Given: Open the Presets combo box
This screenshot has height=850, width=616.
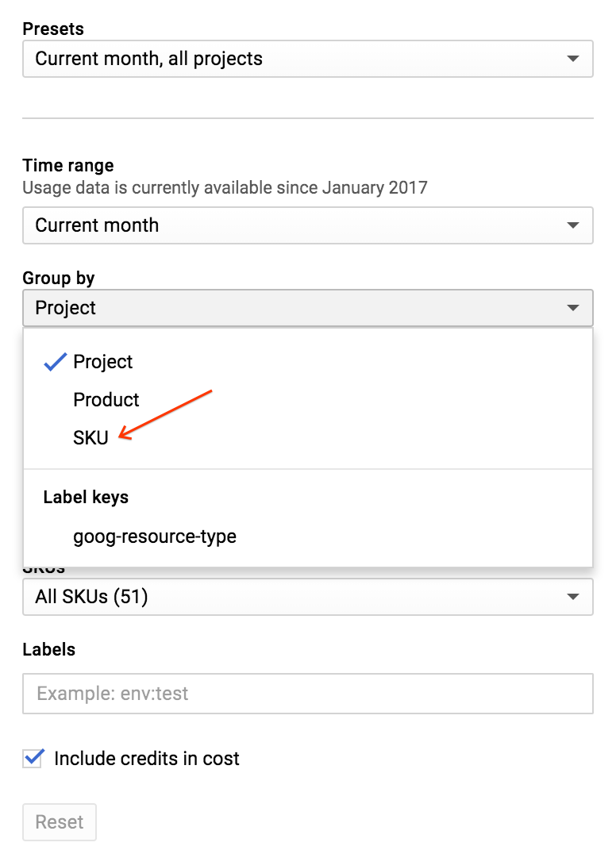Looking at the screenshot, I should 307,58.
